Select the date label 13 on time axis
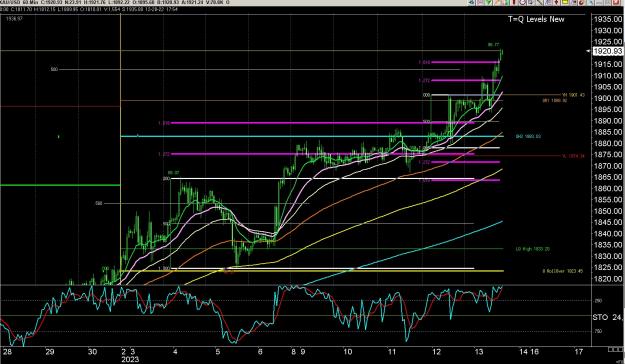625x364 pixels. [479, 352]
